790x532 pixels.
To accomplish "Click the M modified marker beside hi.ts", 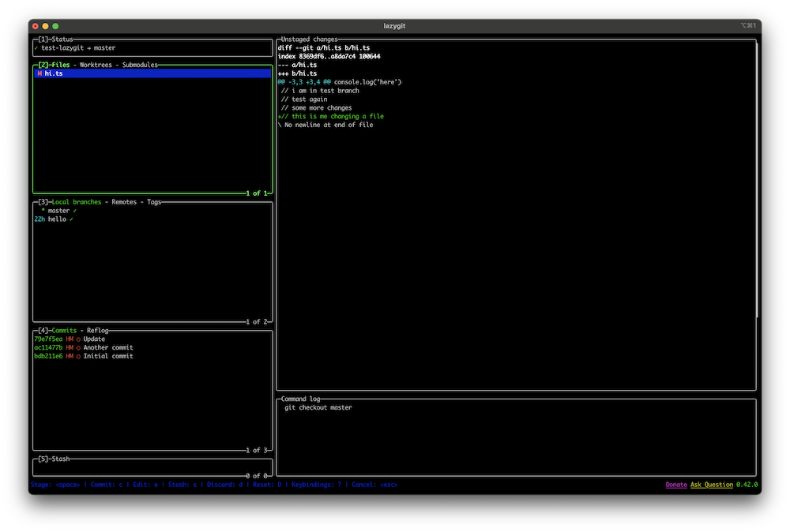I will point(39,73).
